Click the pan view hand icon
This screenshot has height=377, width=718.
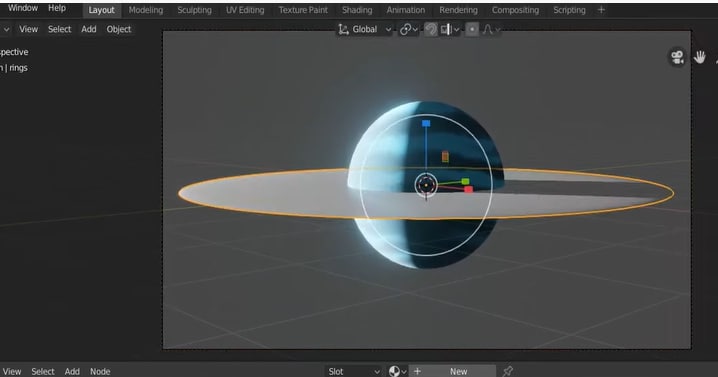(x=699, y=57)
